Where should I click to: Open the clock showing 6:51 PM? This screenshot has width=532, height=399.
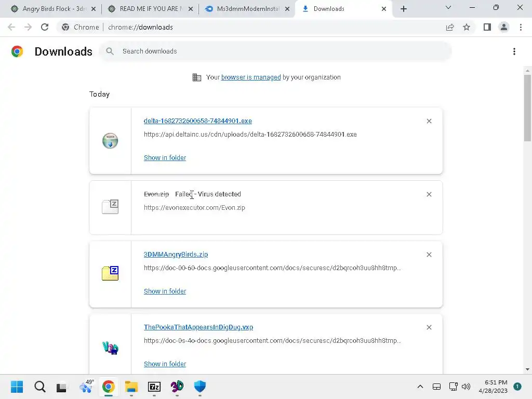point(493,387)
